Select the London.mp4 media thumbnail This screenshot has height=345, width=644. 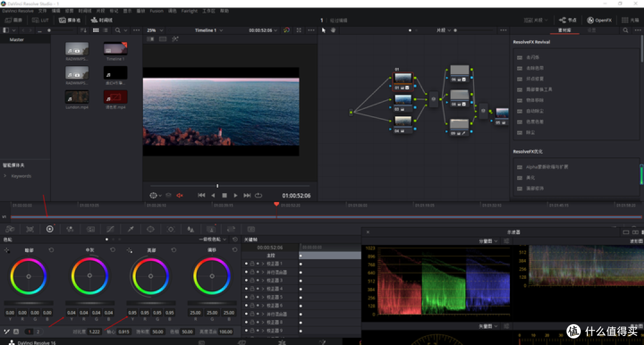[x=77, y=97]
